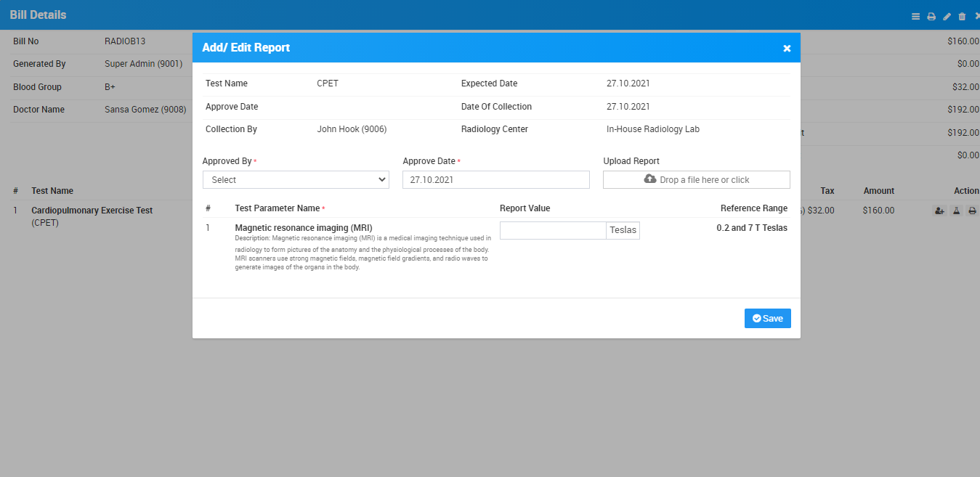
Task: Click the printer icon in CPET row
Action: [972, 211]
